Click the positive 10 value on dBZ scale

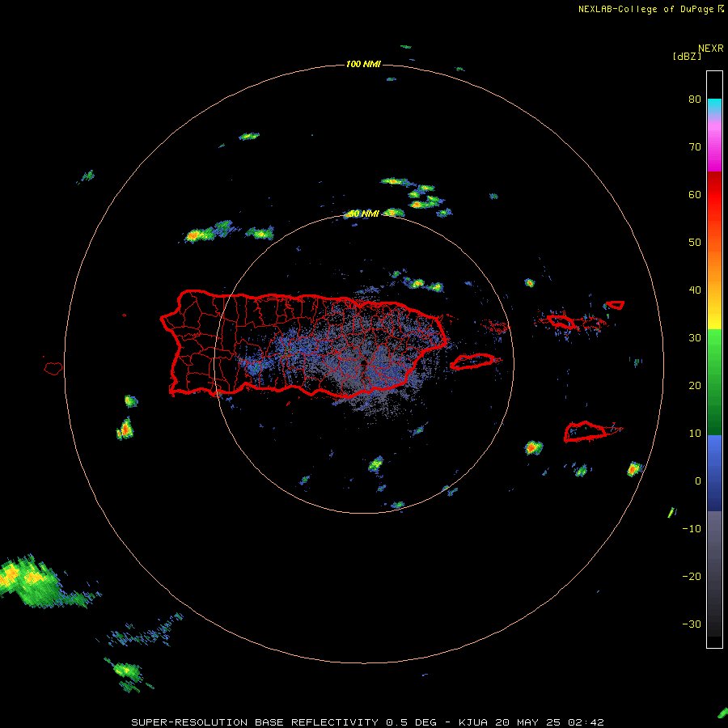pyautogui.click(x=695, y=434)
